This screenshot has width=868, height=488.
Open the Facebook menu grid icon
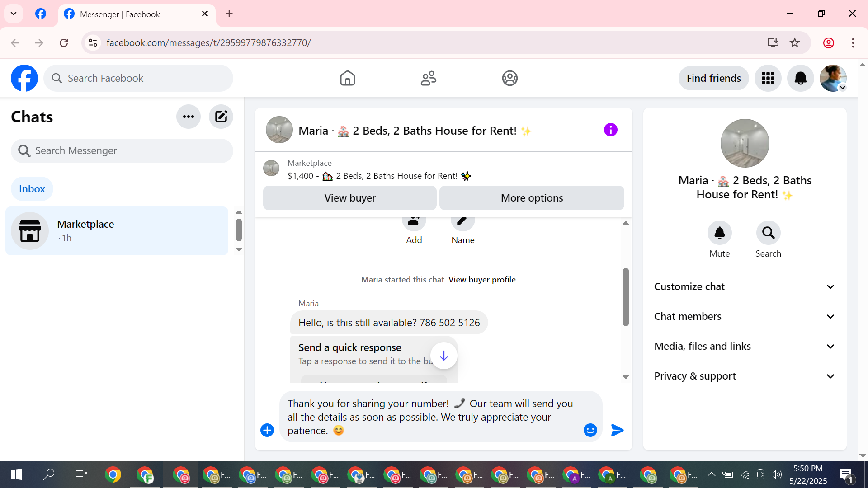pyautogui.click(x=768, y=78)
